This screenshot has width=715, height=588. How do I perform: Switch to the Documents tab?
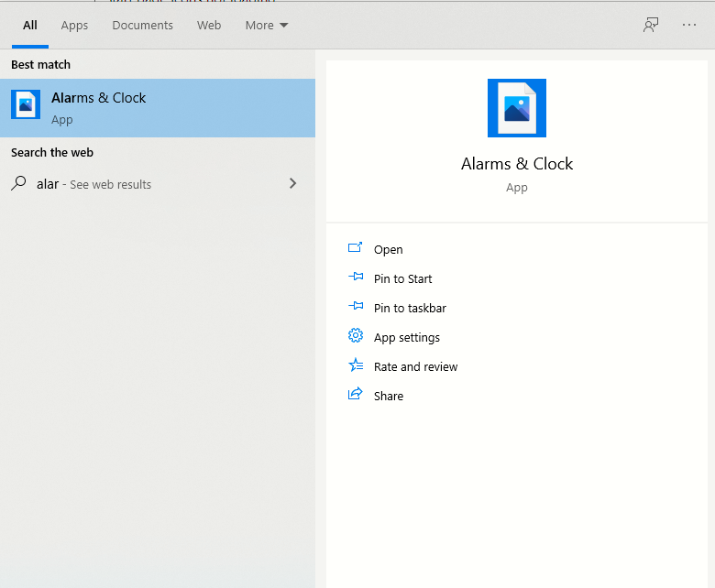pyautogui.click(x=142, y=26)
